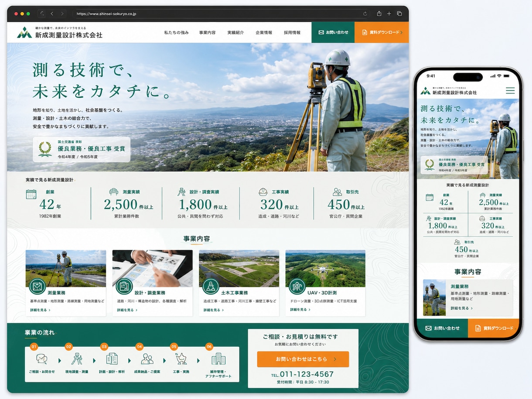Viewport: 532px width, 399px height.
Task: Click the people icon for 取引先
Action: 337,192
